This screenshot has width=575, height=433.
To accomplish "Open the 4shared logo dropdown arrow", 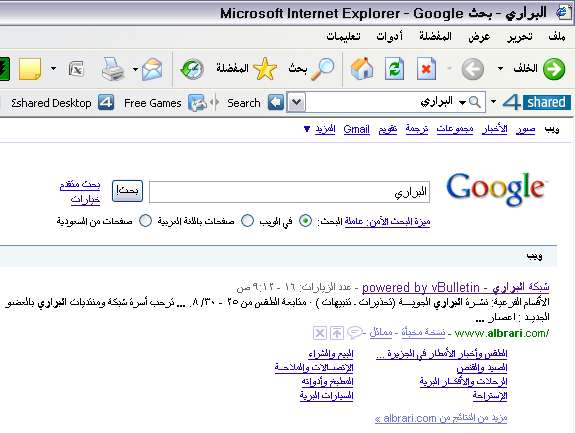I will [494, 102].
